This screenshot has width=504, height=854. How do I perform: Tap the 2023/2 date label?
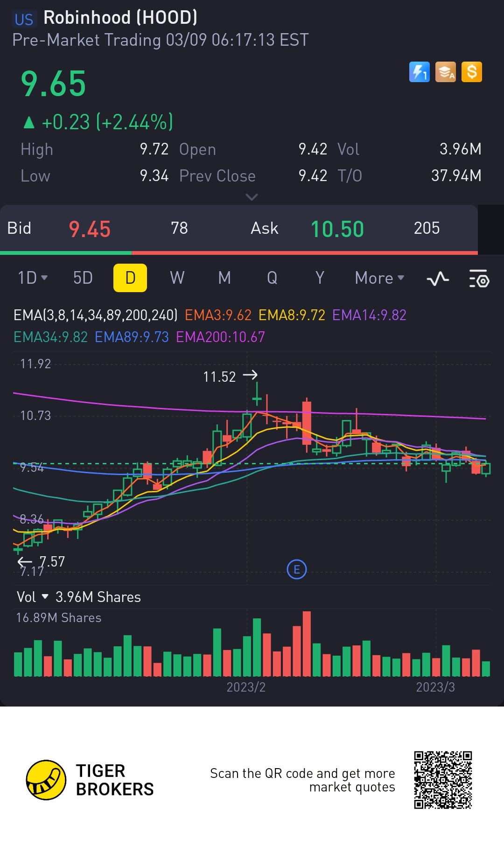[x=246, y=687]
